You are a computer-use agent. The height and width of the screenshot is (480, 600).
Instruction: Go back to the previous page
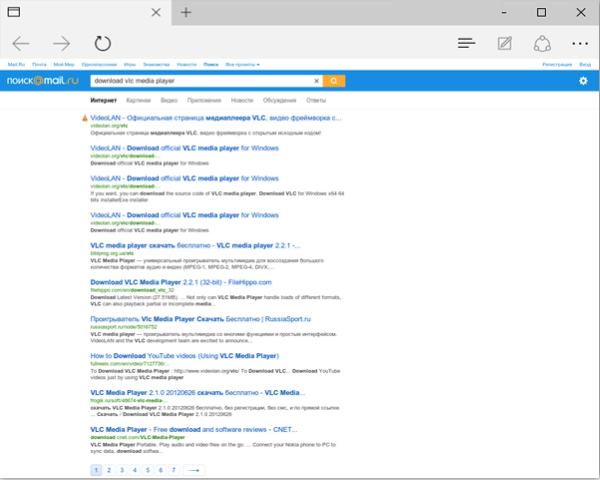click(x=21, y=44)
